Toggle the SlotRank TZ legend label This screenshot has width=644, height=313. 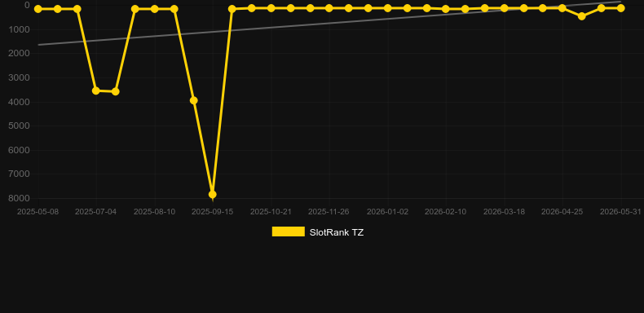pos(337,232)
